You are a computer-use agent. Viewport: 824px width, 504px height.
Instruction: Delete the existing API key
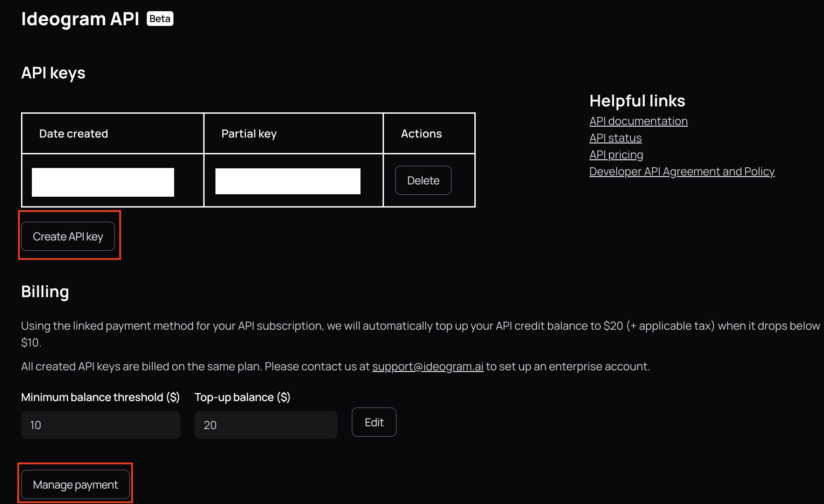click(x=423, y=181)
